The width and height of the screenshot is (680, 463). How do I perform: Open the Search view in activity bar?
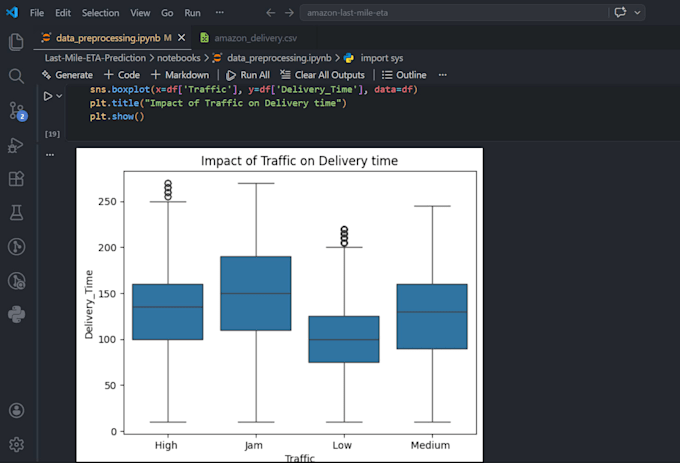[16, 76]
